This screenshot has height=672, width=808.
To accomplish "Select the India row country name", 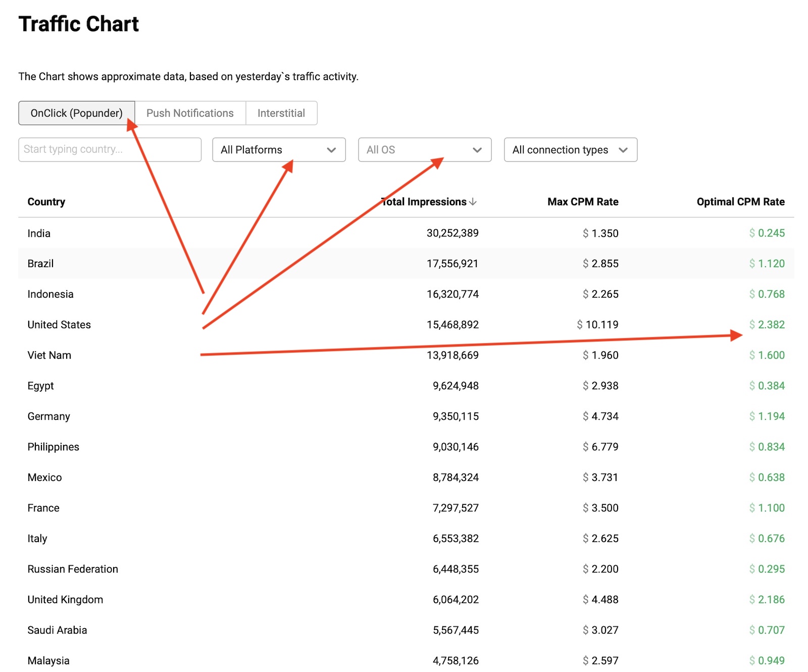I will 39,233.
